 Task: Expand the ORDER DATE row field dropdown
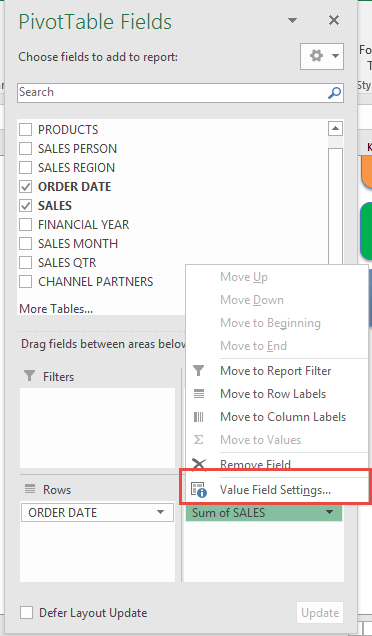tap(161, 513)
